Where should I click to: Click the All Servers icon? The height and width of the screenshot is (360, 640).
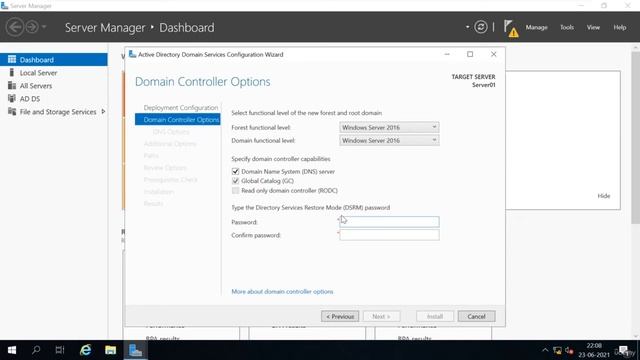pos(12,85)
